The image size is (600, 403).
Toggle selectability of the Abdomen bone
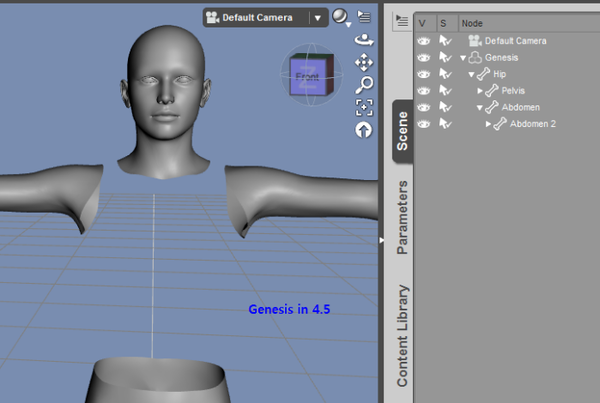(x=445, y=107)
